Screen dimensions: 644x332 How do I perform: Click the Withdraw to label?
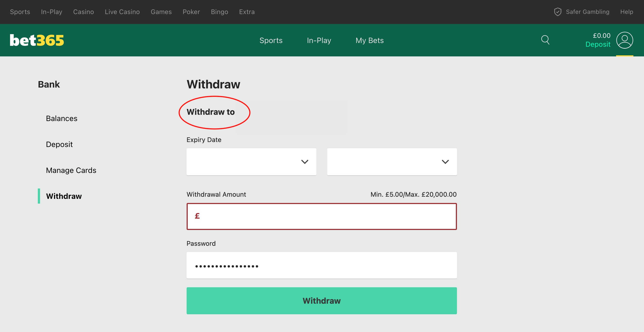click(210, 112)
